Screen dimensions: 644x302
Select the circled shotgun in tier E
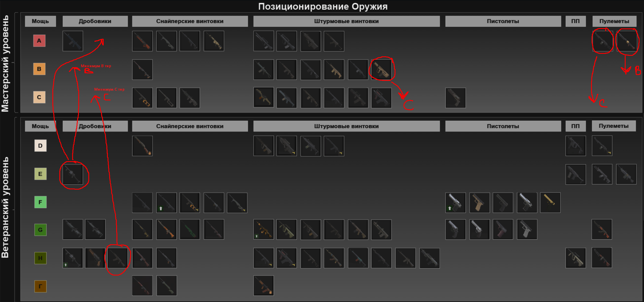tap(73, 174)
